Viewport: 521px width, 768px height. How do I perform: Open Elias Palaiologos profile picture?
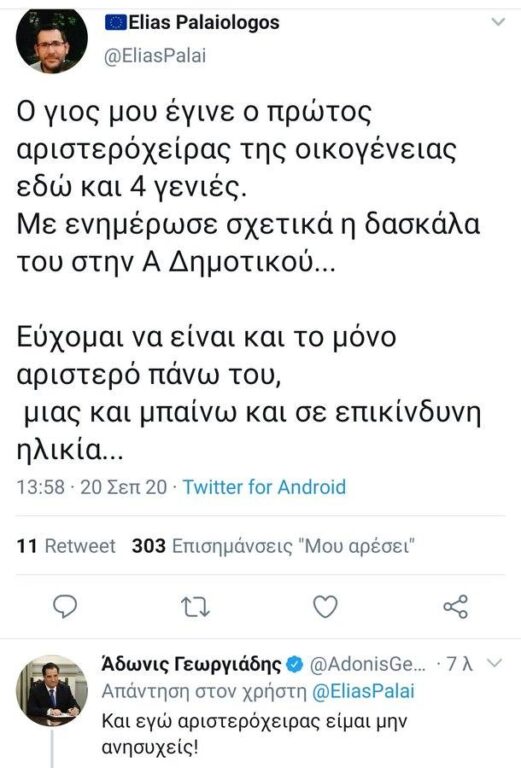click(x=52, y=41)
